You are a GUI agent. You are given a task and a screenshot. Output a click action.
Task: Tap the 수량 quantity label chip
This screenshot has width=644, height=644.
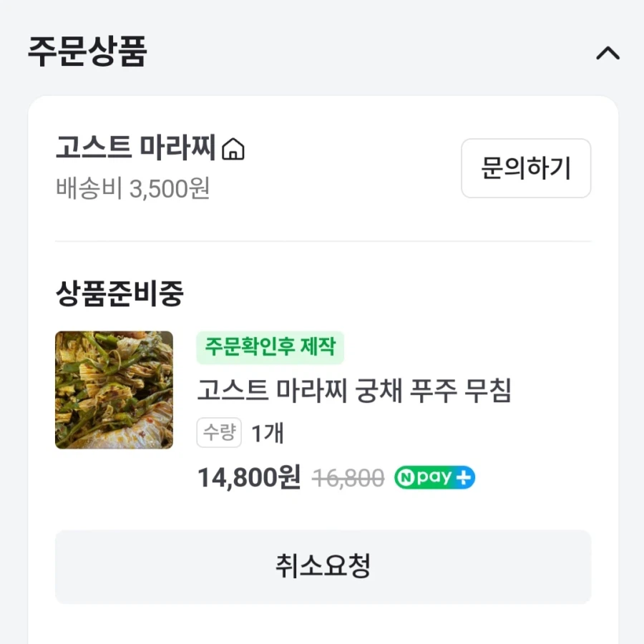click(x=219, y=433)
